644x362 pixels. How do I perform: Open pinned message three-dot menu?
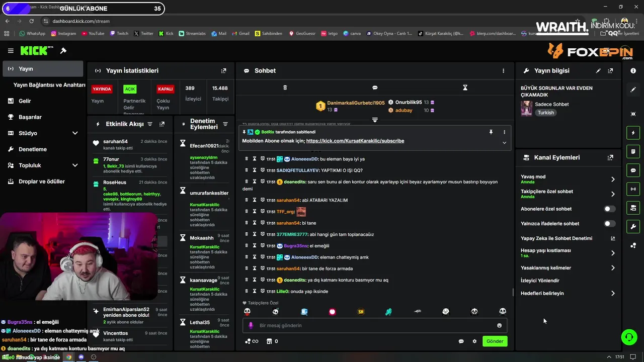(x=504, y=132)
